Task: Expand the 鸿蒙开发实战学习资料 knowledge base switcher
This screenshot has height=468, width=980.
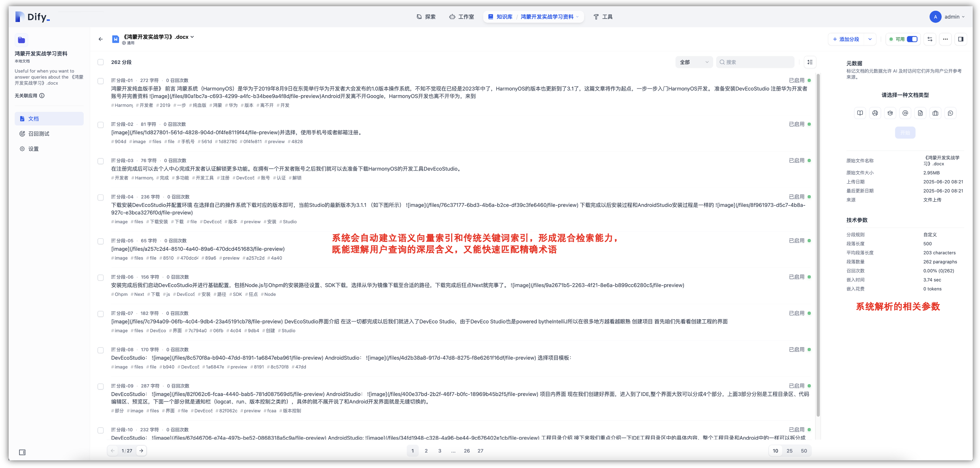Action: [x=549, y=17]
